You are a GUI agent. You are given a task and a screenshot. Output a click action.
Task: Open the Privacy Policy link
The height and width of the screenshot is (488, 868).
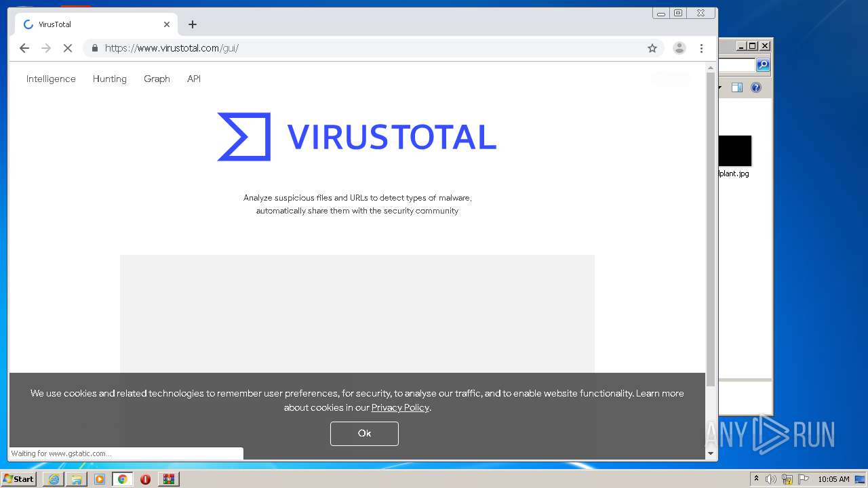pyautogui.click(x=400, y=407)
